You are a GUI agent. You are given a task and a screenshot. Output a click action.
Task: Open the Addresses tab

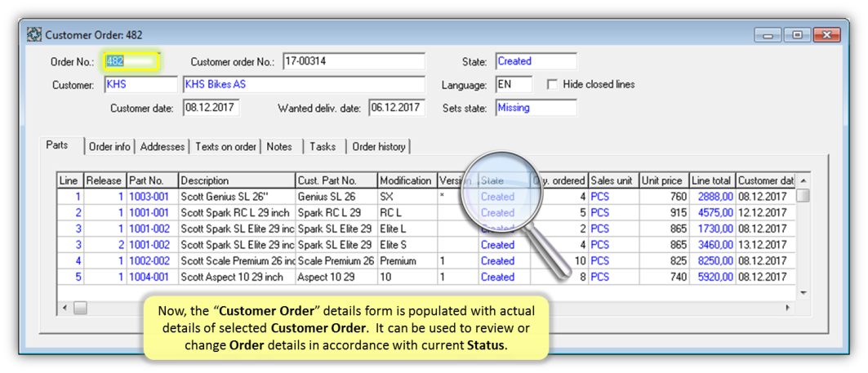162,147
